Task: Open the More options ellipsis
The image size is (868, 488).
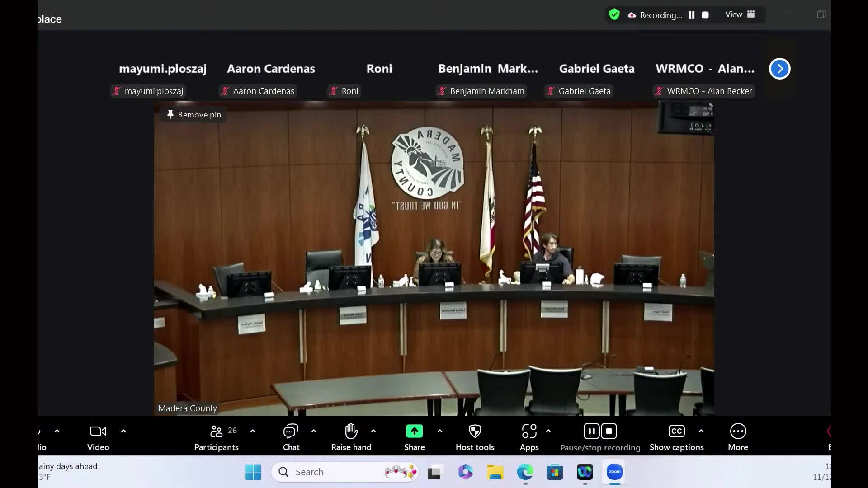Action: 738,432
